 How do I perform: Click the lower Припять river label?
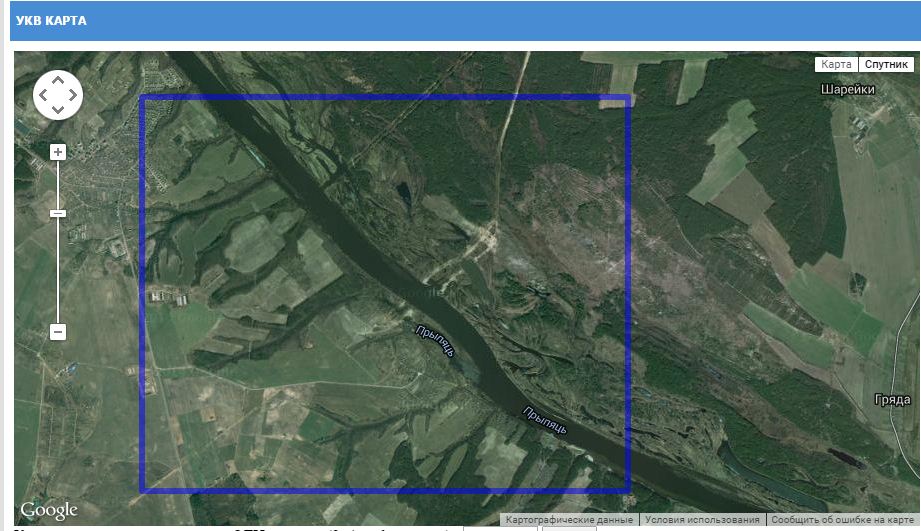click(544, 421)
